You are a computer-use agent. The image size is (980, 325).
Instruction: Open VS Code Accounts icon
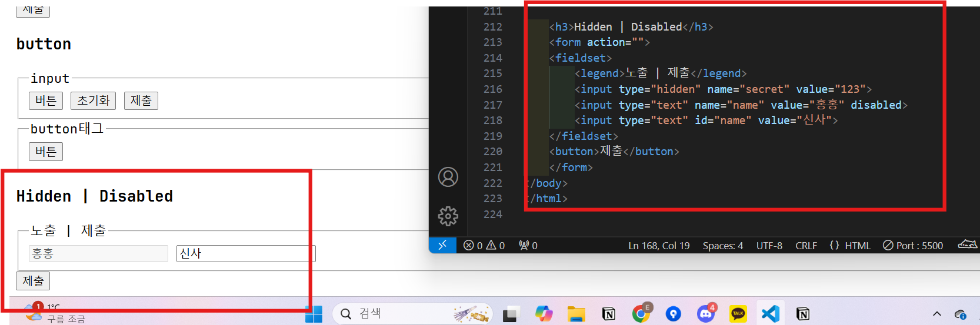tap(448, 177)
